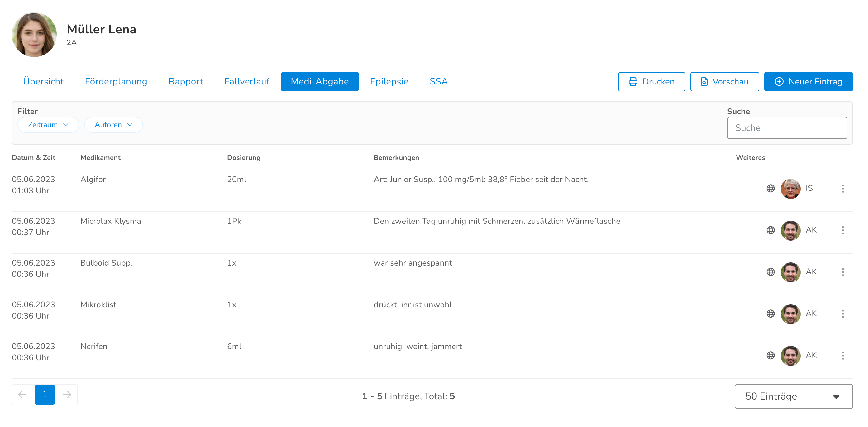Open three-dot menu for Algifor entry

(x=843, y=188)
